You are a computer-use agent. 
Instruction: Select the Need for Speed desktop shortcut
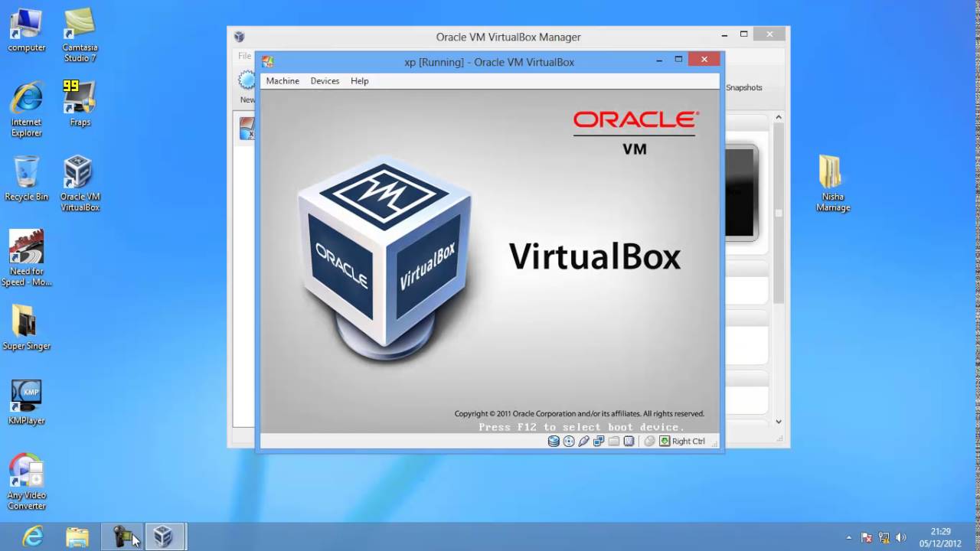[x=27, y=258]
